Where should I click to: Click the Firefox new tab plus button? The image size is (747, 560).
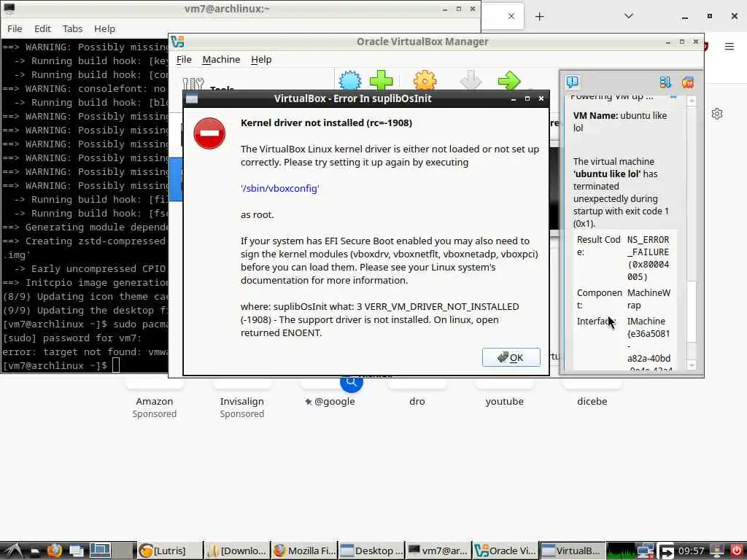click(539, 17)
